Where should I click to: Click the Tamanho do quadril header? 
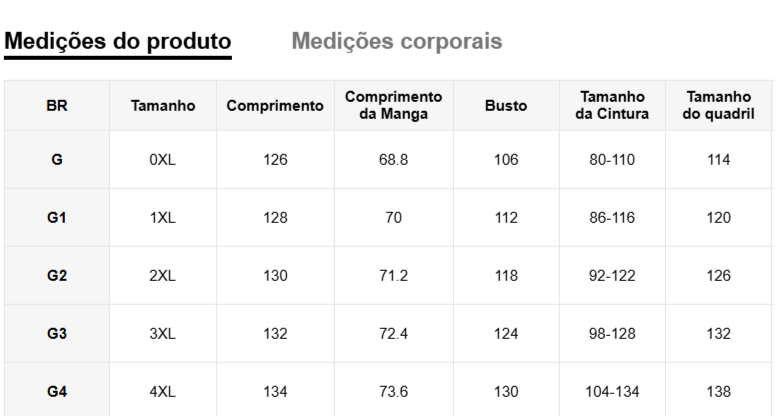click(x=718, y=105)
